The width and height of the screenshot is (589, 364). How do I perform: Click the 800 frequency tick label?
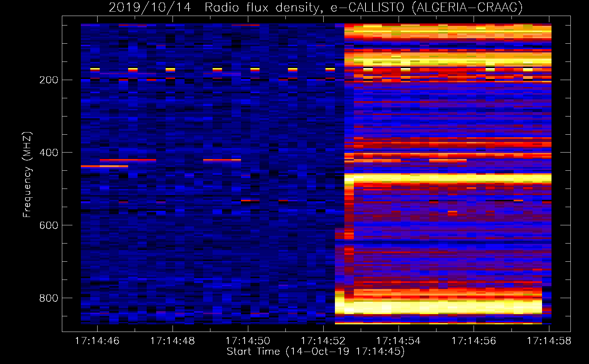(49, 298)
